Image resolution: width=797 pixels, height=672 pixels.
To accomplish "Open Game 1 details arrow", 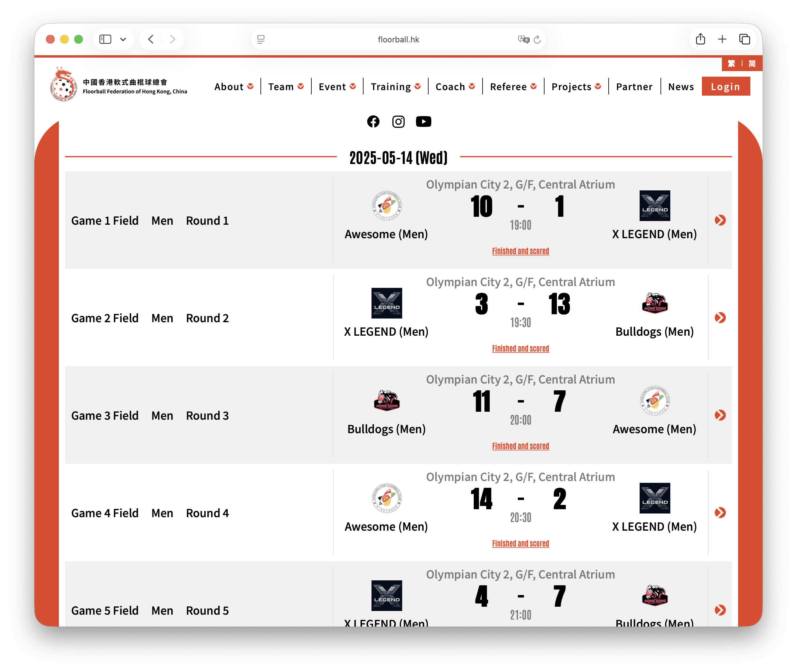I will [720, 220].
